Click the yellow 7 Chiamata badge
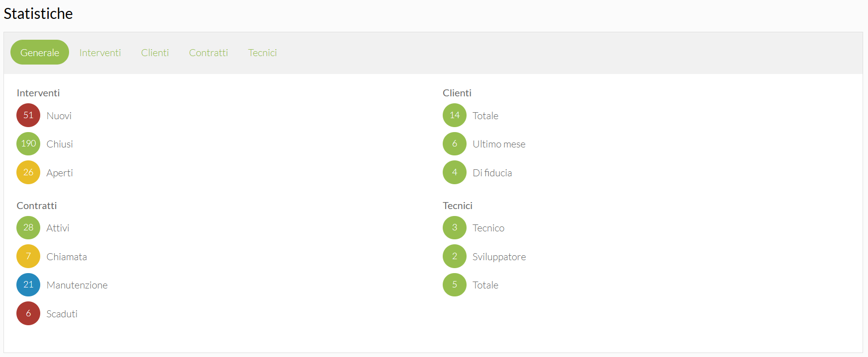The image size is (868, 357). coord(28,256)
